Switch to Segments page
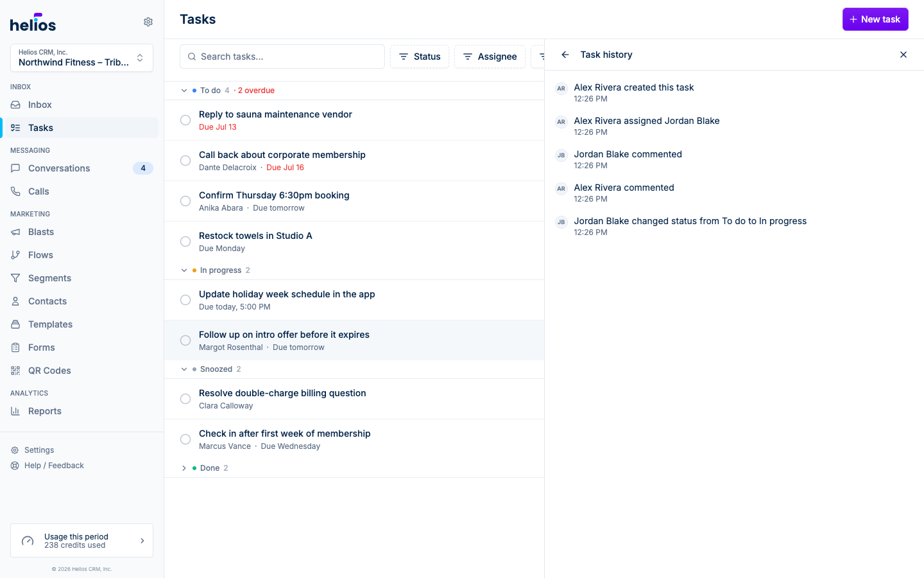 pyautogui.click(x=80, y=278)
